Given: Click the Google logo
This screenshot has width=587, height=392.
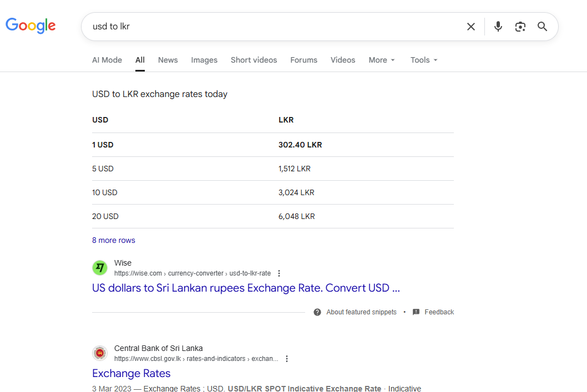Looking at the screenshot, I should click(31, 26).
